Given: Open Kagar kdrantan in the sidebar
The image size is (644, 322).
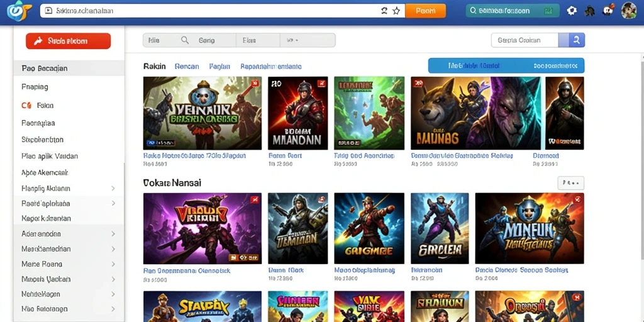Looking at the screenshot, I should 46,218.
